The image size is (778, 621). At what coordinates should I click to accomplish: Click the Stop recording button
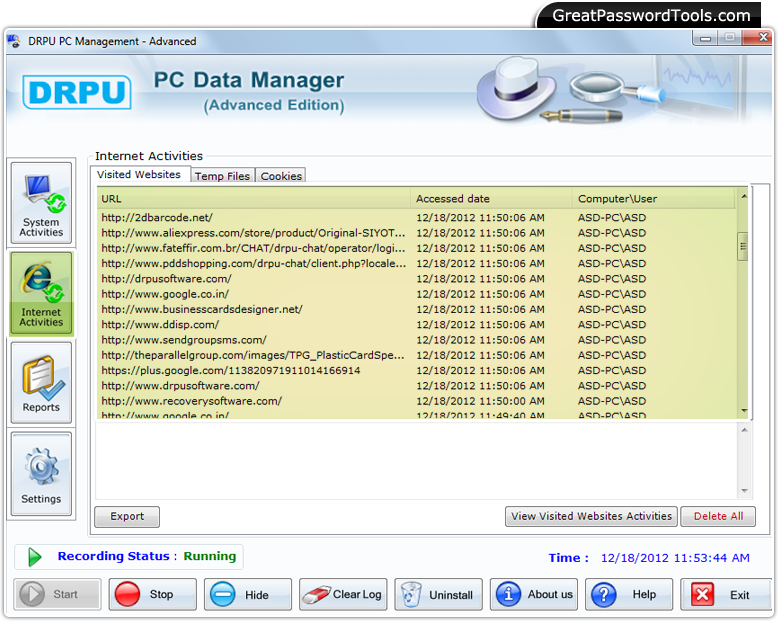pyautogui.click(x=152, y=594)
